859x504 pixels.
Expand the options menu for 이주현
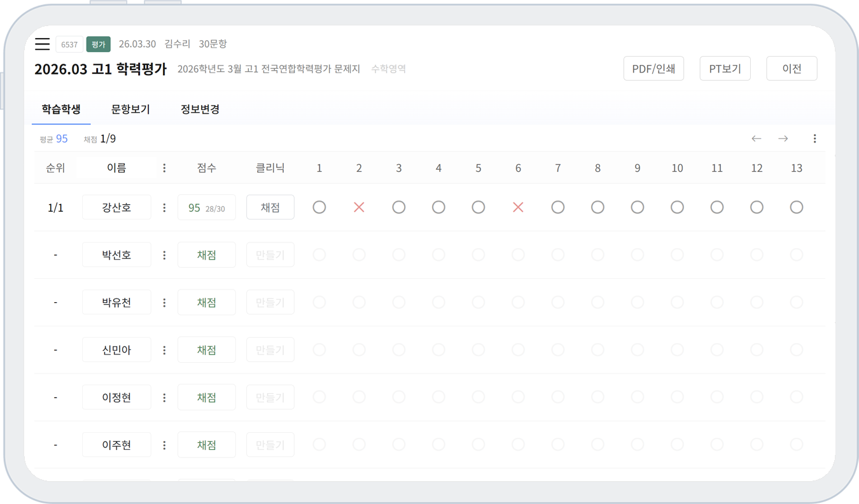tap(164, 445)
